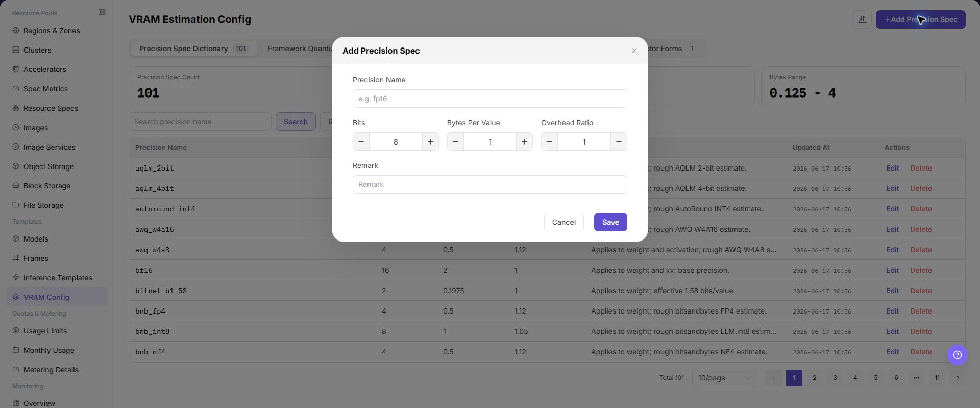The height and width of the screenshot is (408, 980).
Task: Go to page 6
Action: click(896, 378)
